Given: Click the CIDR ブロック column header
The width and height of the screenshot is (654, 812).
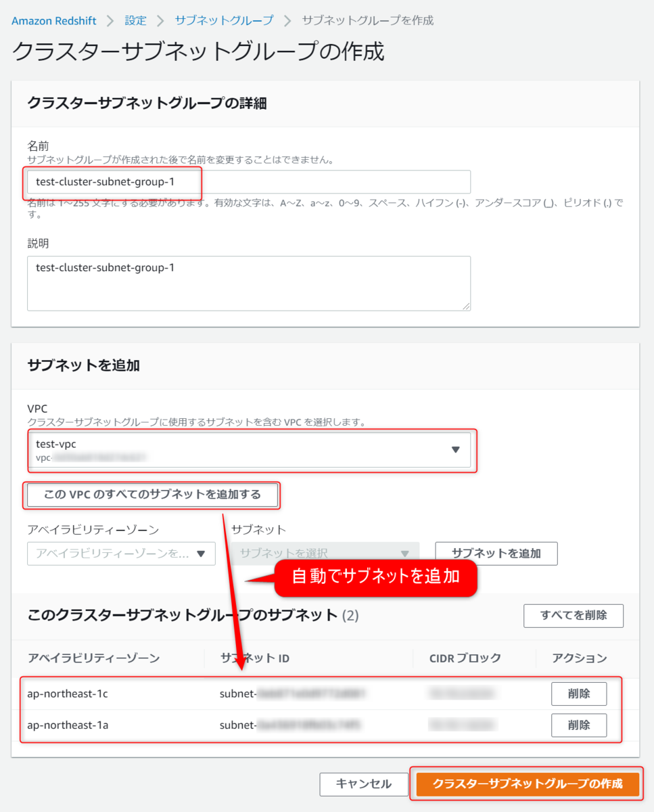Looking at the screenshot, I should point(465,658).
